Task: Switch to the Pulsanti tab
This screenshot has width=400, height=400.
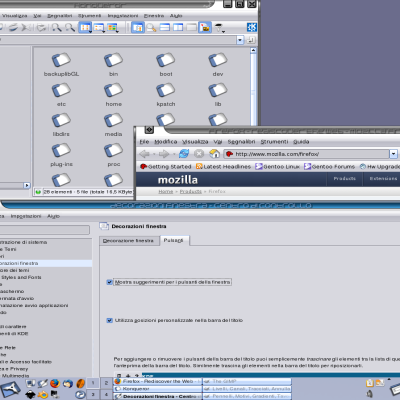Action: pyautogui.click(x=174, y=240)
